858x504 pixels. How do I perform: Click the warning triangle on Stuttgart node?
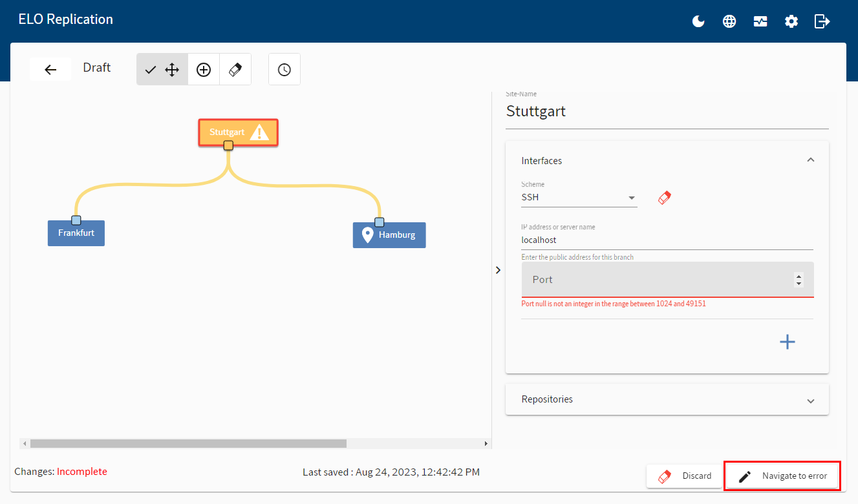[259, 132]
